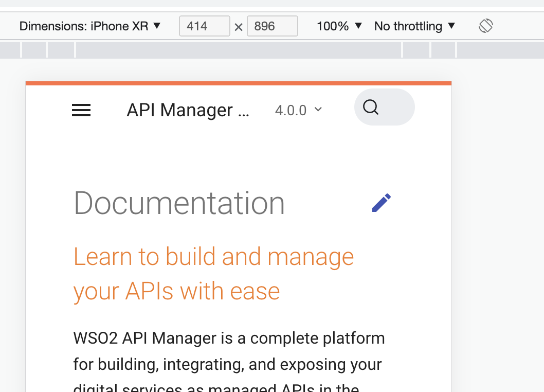The height and width of the screenshot is (392, 544).
Task: Toggle device rotate orientation icon
Action: point(486,26)
